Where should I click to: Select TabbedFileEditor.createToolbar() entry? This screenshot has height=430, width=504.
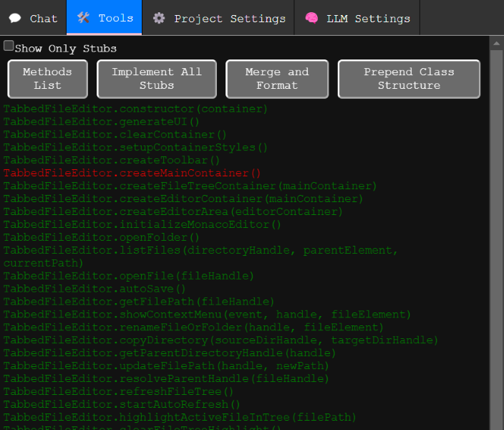click(112, 161)
